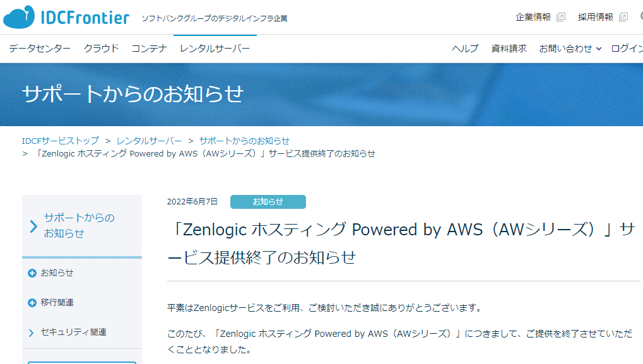The width and height of the screenshot is (643, 364).
Task: Click the ソフトバンクグループのデジタルインフラ企業 tagline
Action: pos(215,18)
